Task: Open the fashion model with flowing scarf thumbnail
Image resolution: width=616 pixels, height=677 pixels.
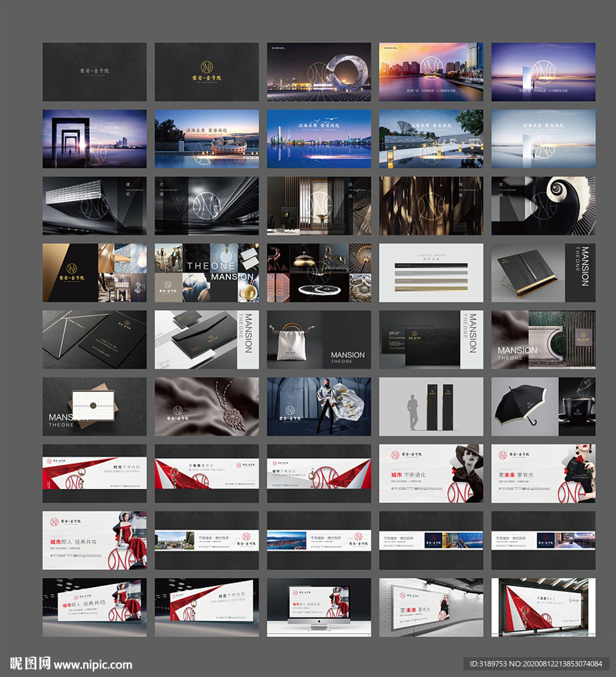Action: 319,407
